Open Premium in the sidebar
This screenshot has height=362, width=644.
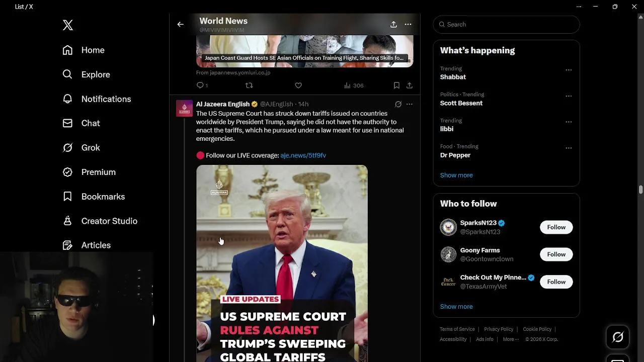coord(89,172)
